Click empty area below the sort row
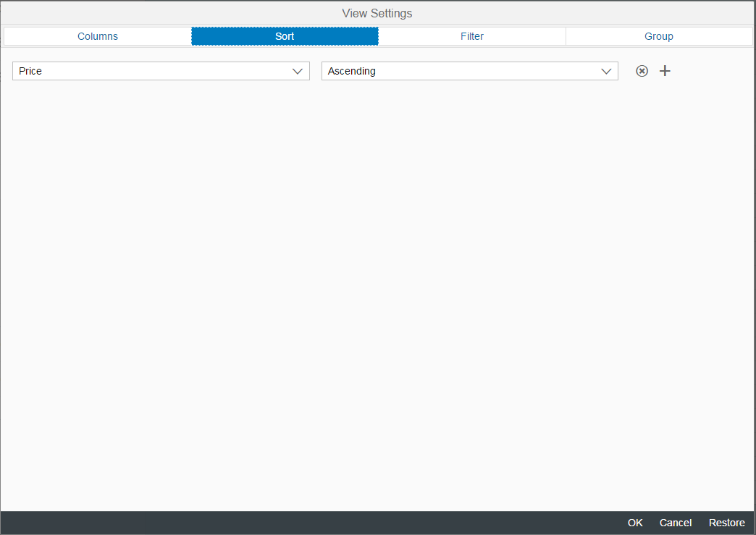Screen dimensions: 756x535 coord(377,290)
